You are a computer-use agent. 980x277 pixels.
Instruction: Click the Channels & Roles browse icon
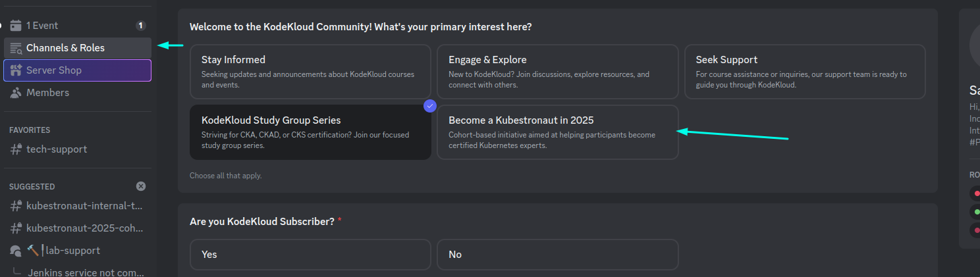pyautogui.click(x=16, y=48)
